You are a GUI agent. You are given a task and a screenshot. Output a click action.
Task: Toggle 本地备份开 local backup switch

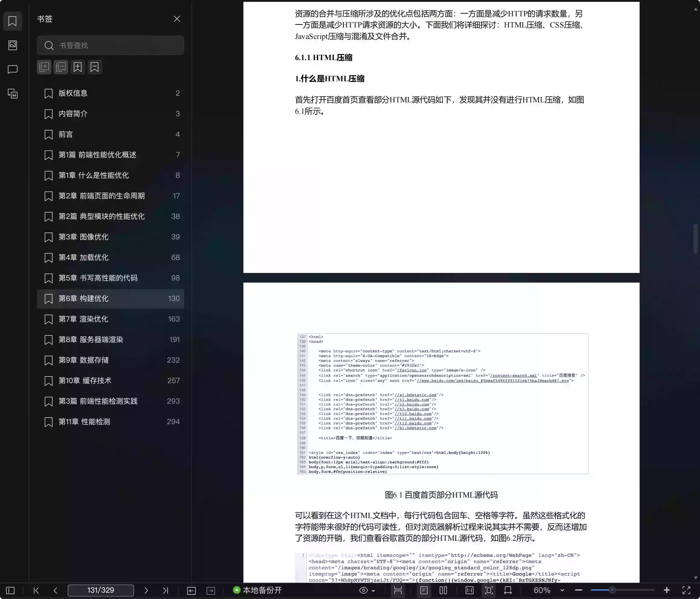pos(257,590)
